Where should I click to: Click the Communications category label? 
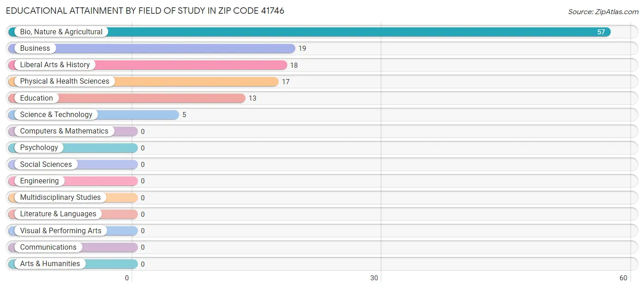pyautogui.click(x=48, y=247)
